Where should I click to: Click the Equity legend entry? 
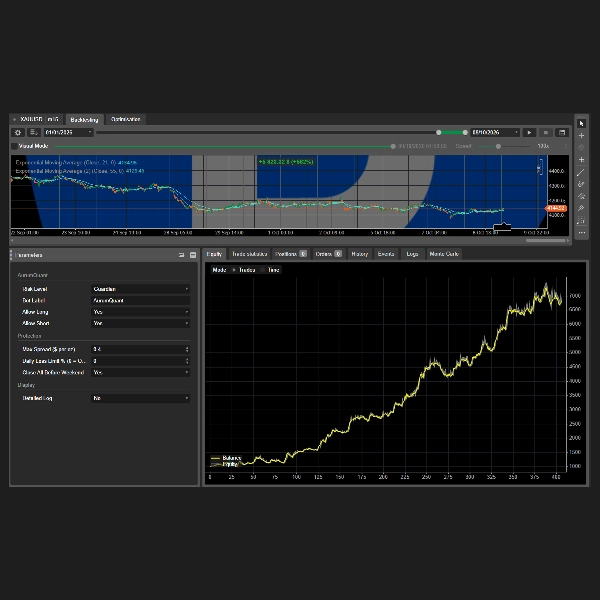225,464
